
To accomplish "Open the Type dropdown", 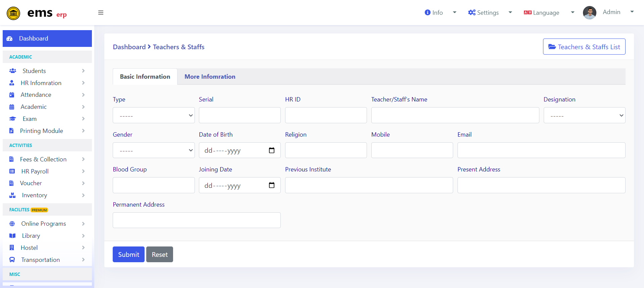I will coord(154,115).
